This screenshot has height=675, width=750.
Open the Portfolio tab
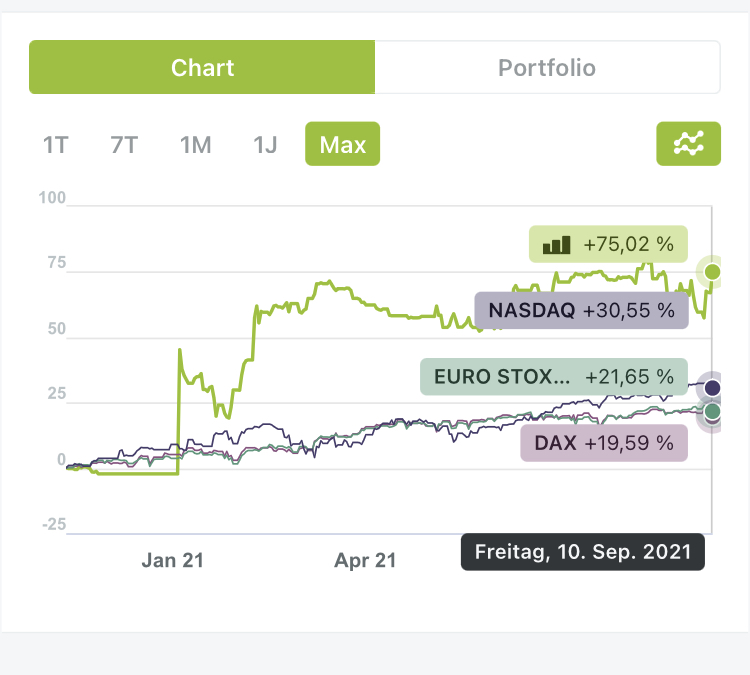click(x=547, y=68)
